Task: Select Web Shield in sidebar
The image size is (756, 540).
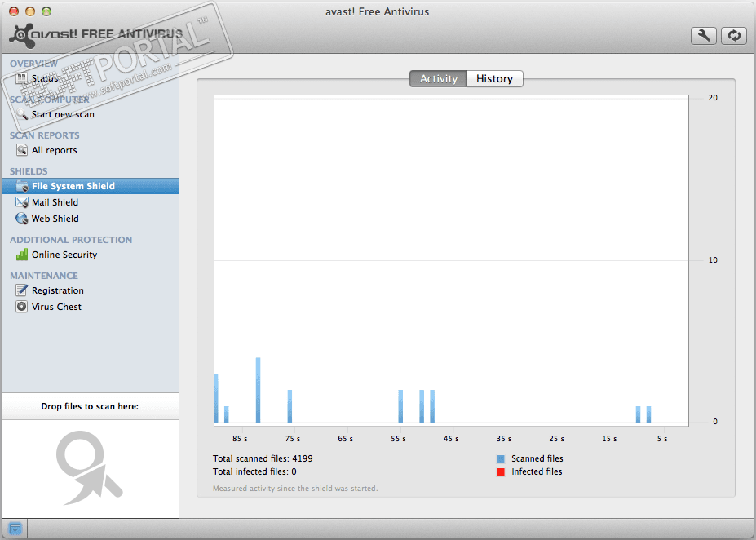Action: pos(55,219)
